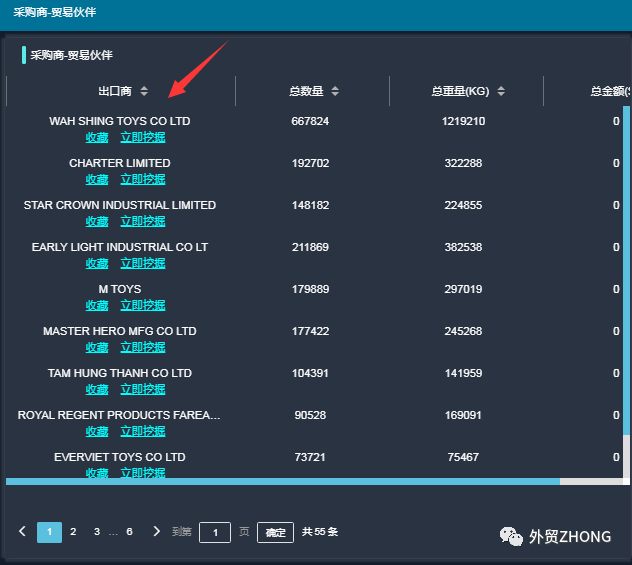Click quantity value 73721

point(310,457)
